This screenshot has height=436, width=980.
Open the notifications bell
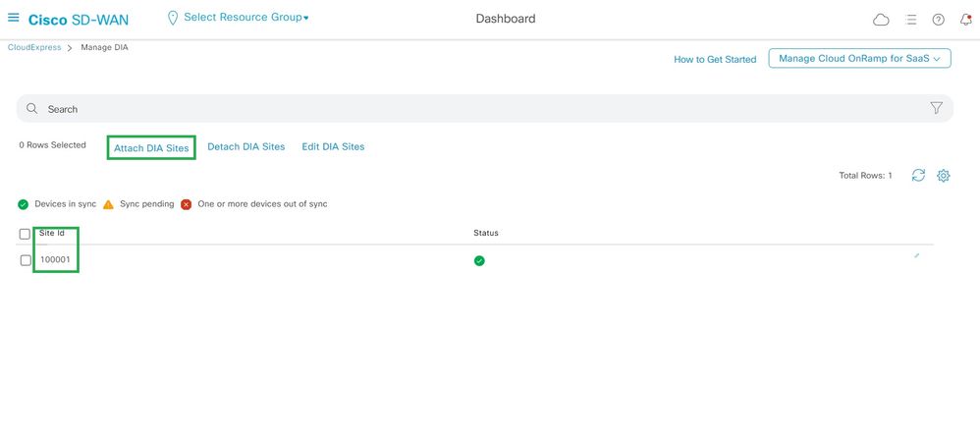(965, 20)
